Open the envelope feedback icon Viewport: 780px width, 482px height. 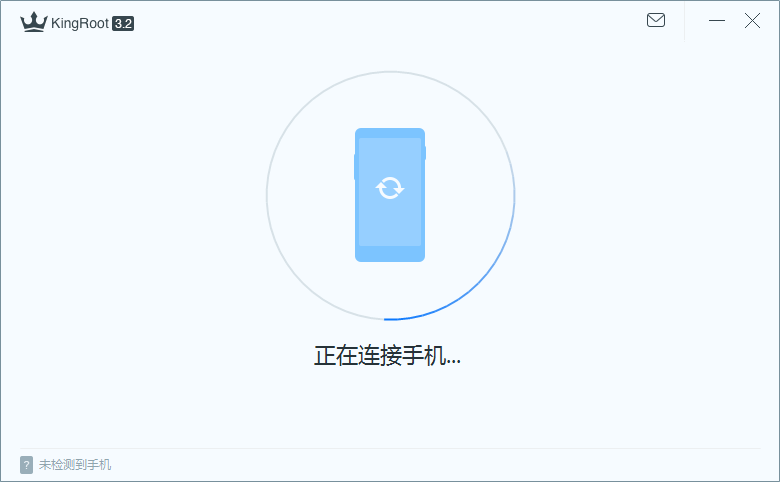point(656,20)
